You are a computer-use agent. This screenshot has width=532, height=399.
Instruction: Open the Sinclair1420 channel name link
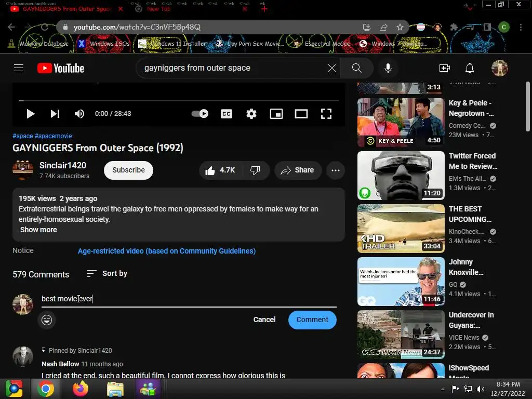63,166
